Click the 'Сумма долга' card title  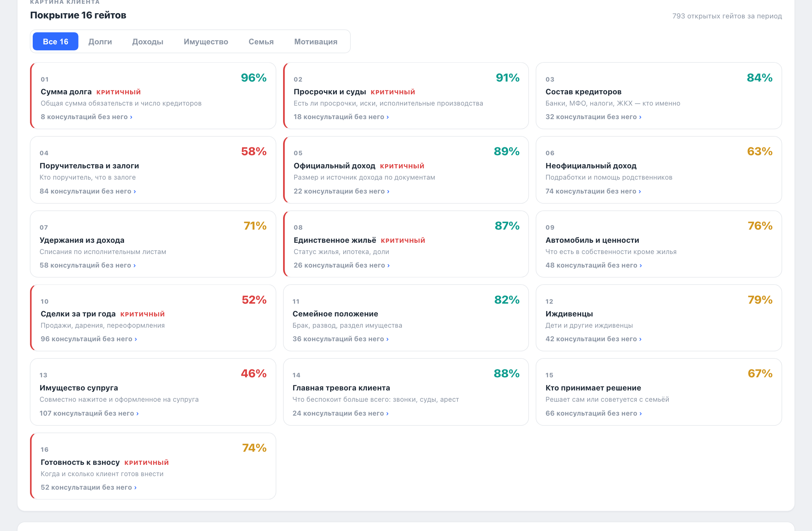pyautogui.click(x=66, y=92)
